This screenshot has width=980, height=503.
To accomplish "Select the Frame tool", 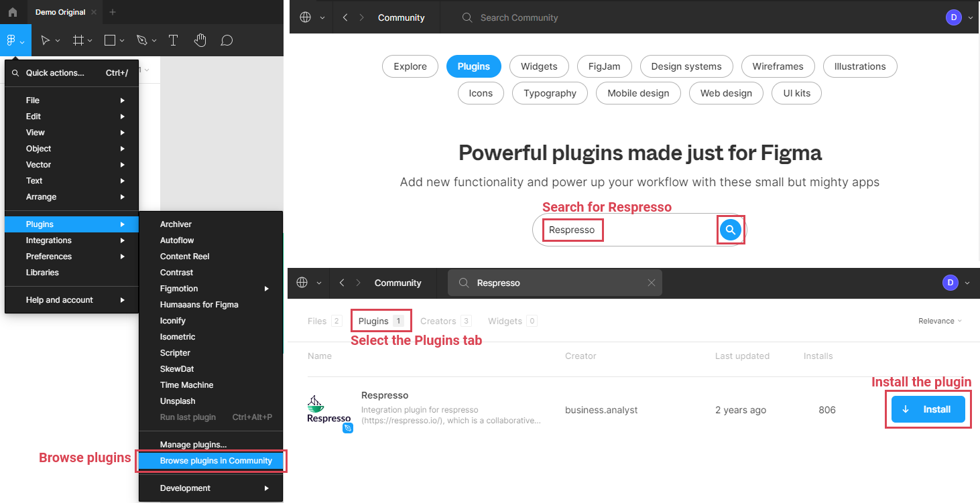I will click(78, 40).
